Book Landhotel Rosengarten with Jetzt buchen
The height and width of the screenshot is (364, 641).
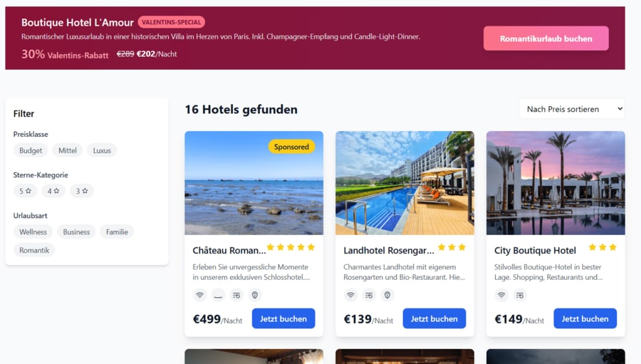pos(434,318)
